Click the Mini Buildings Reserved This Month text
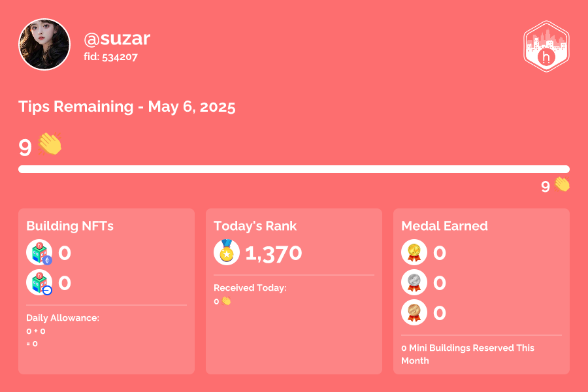 pyautogui.click(x=468, y=354)
